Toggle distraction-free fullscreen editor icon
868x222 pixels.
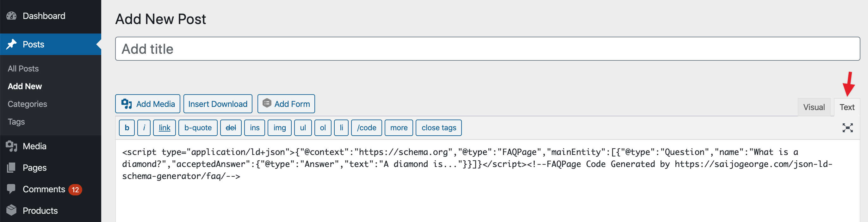click(x=847, y=128)
